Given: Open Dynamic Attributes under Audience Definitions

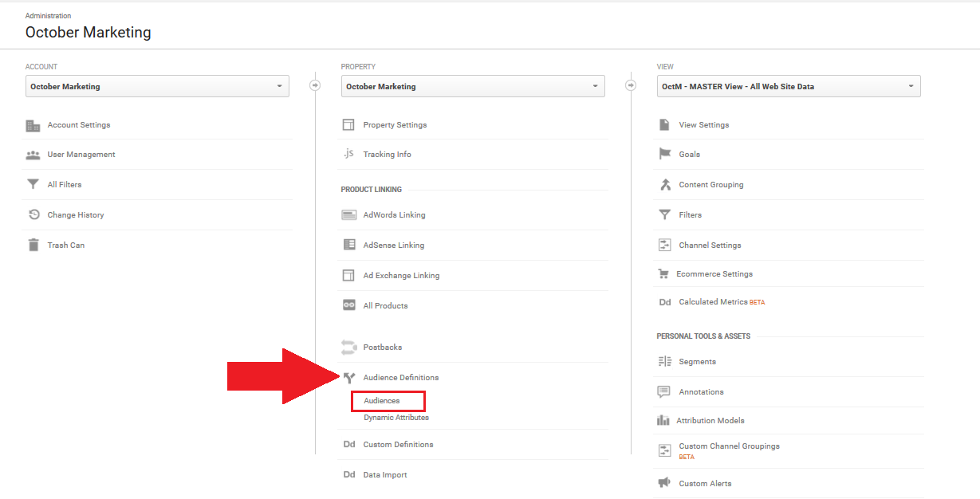Looking at the screenshot, I should [x=396, y=418].
